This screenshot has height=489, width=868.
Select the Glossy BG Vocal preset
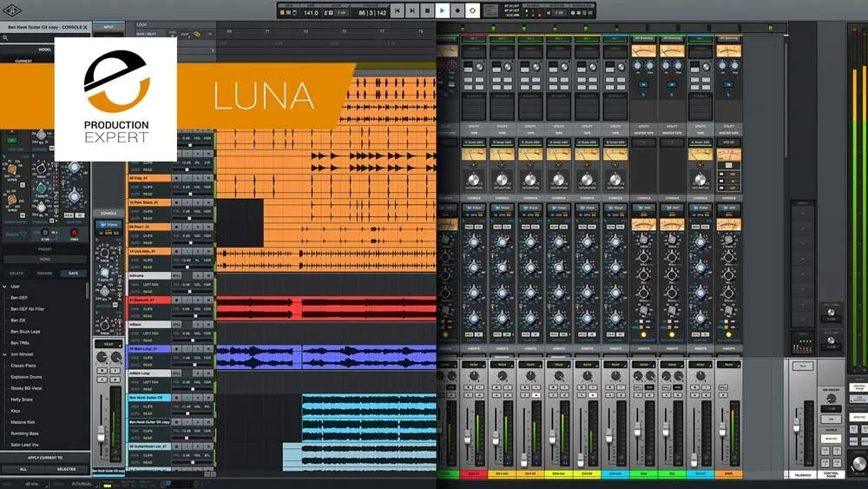pyautogui.click(x=27, y=388)
